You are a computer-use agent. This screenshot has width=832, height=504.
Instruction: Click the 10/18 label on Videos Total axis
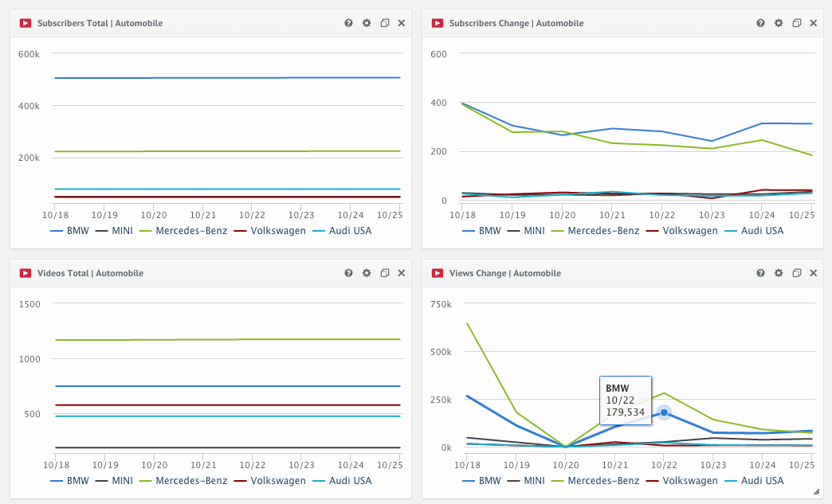tap(56, 465)
